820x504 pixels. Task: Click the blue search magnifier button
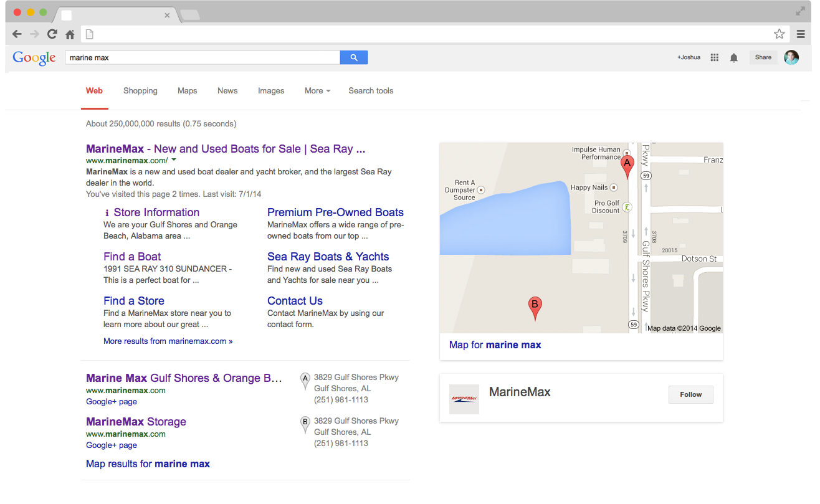coord(354,57)
